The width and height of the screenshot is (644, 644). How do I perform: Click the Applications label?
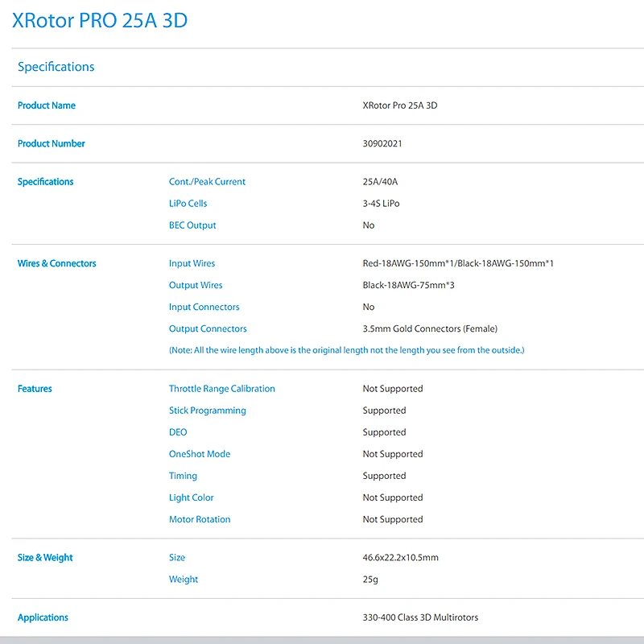(43, 617)
